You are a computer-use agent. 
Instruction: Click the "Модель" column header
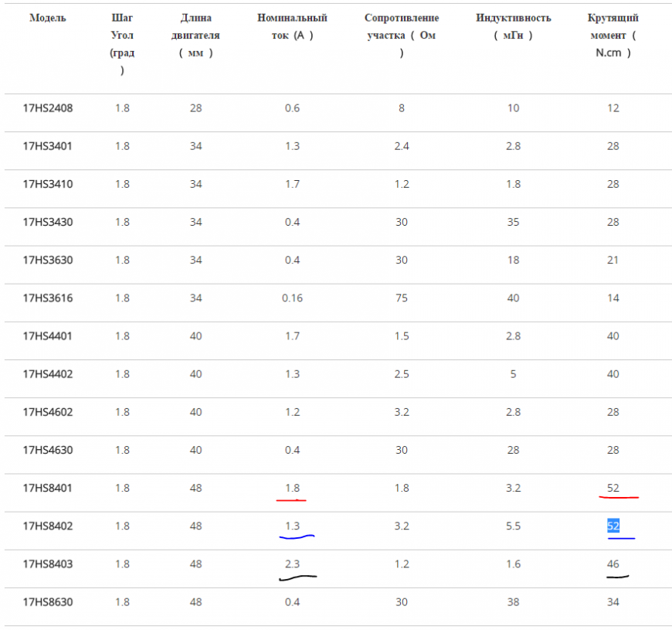click(x=48, y=18)
